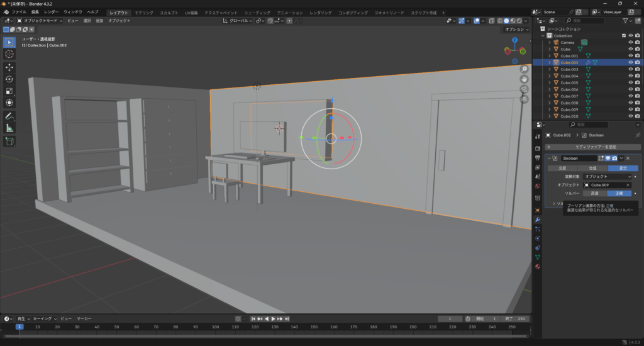Select the 交差 boolean operation button
Image resolution: width=644 pixels, height=346 pixels.
pyautogui.click(x=562, y=168)
